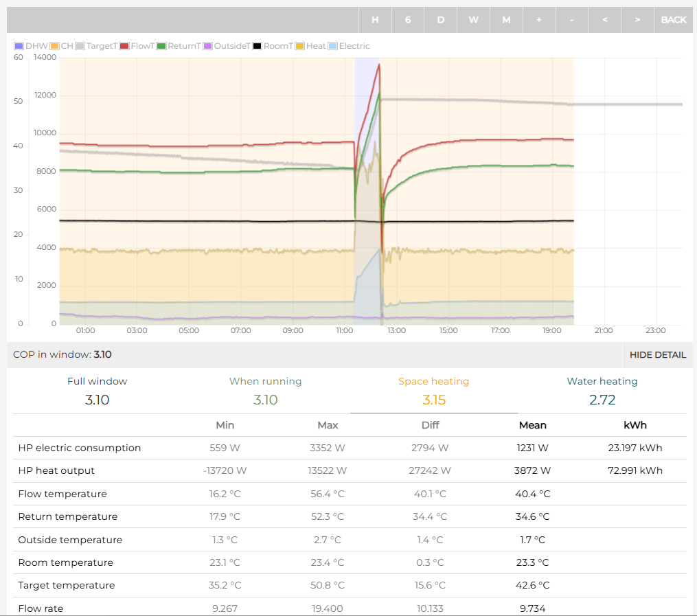Switch to the M month view
Screen dimensions: 697x616
(506, 20)
